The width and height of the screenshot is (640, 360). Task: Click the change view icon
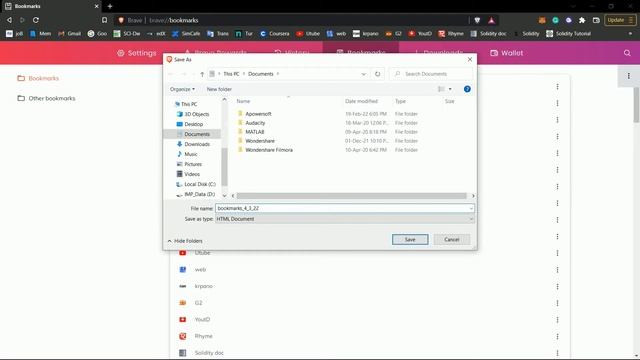coord(441,89)
